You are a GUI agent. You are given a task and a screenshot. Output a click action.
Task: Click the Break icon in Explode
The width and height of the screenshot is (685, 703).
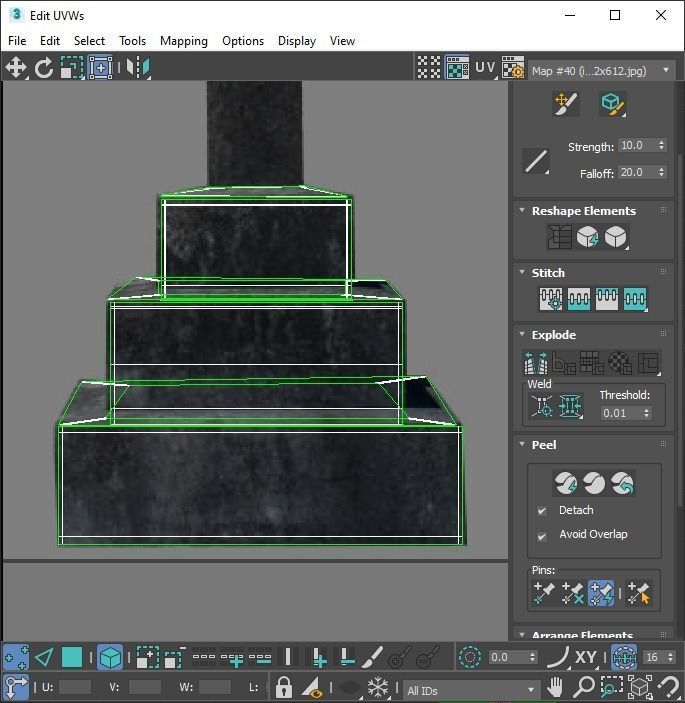tap(536, 363)
